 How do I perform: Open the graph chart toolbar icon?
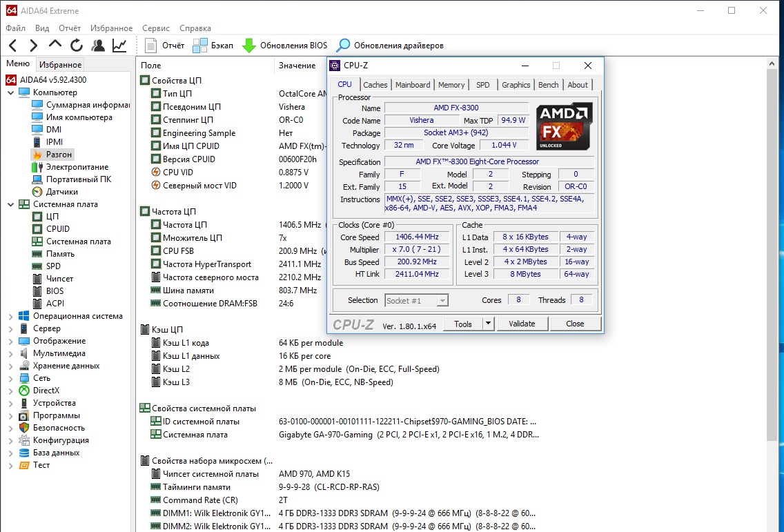119,46
